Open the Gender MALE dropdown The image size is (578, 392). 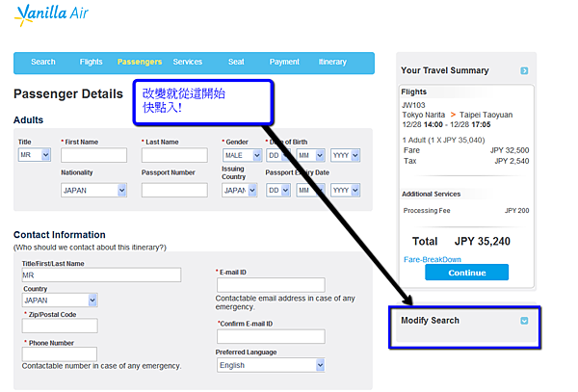tap(242, 155)
